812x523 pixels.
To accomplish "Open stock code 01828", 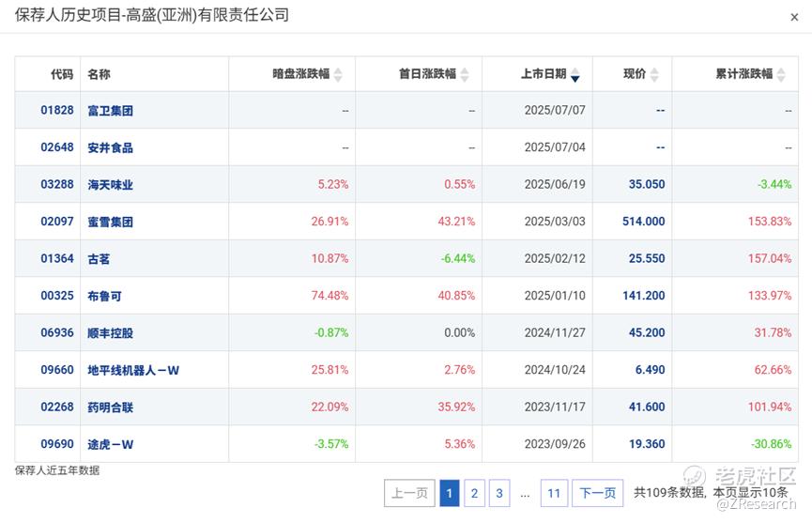I will coord(57,110).
